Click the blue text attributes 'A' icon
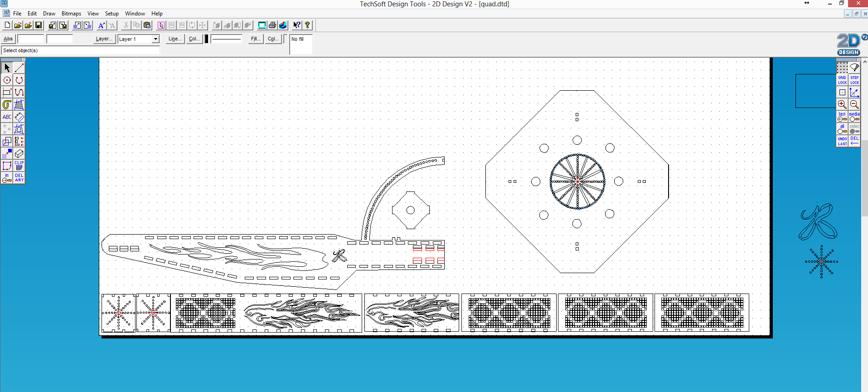The image size is (868, 392). coord(102,25)
